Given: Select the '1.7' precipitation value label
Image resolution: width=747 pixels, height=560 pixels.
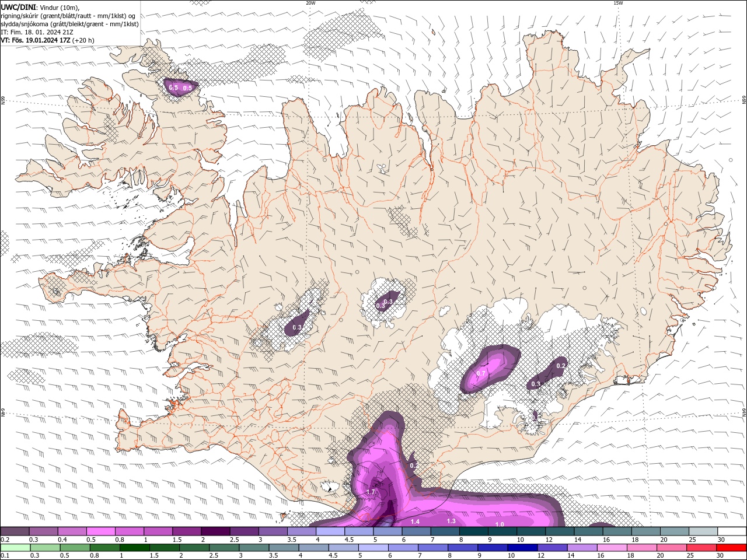Looking at the screenshot, I should tap(371, 492).
